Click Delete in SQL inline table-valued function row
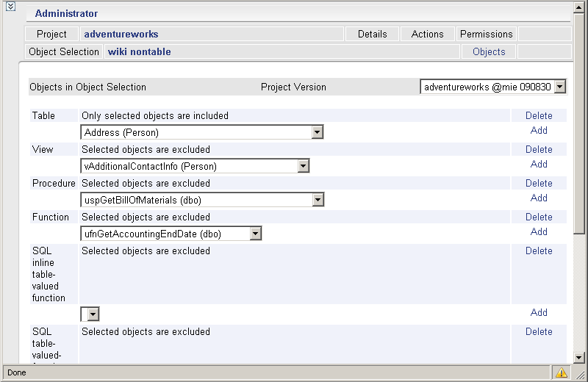588x382 pixels. pos(539,251)
